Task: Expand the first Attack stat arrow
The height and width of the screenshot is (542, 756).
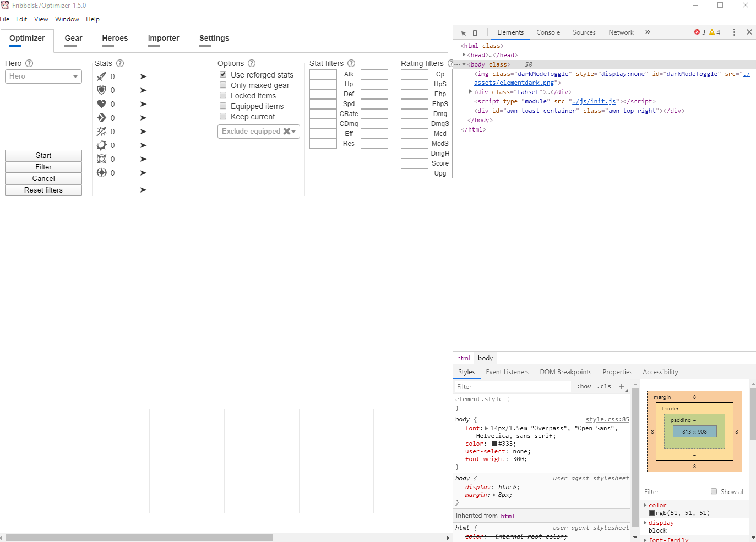Action: pyautogui.click(x=143, y=76)
